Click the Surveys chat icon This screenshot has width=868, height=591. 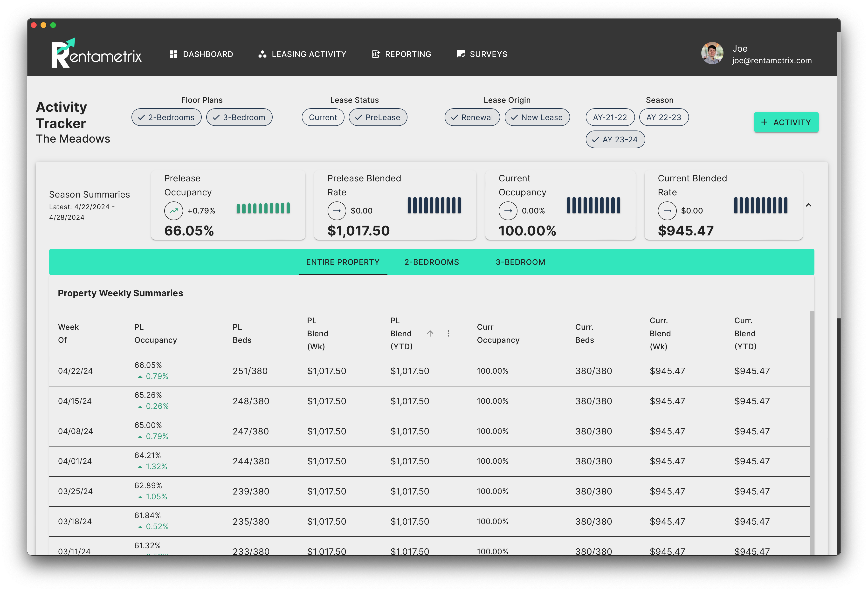(461, 54)
